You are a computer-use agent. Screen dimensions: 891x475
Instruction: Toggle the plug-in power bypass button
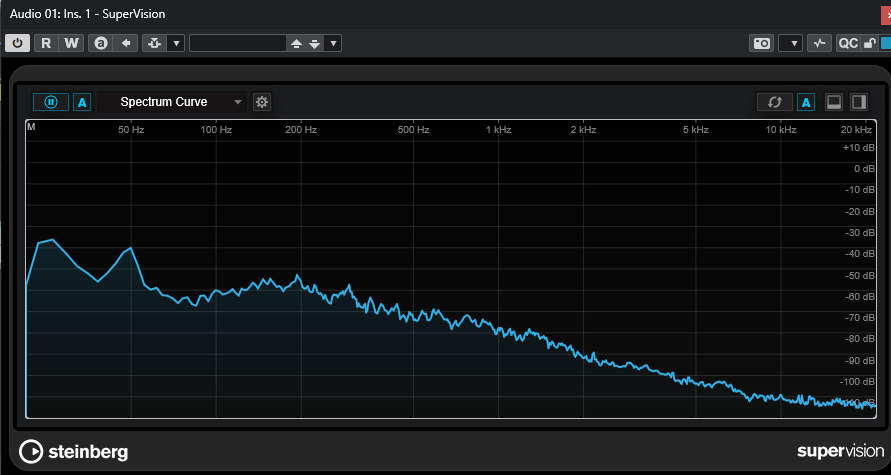pyautogui.click(x=18, y=43)
